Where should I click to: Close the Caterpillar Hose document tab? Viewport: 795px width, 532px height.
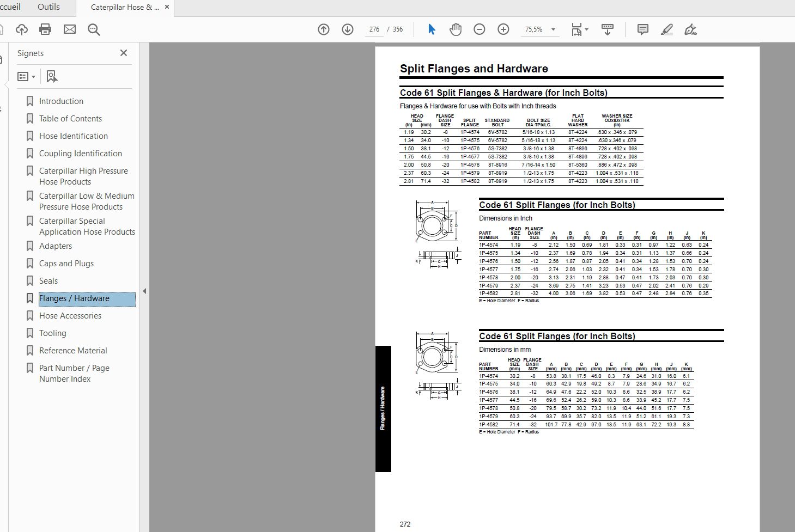coord(167,7)
